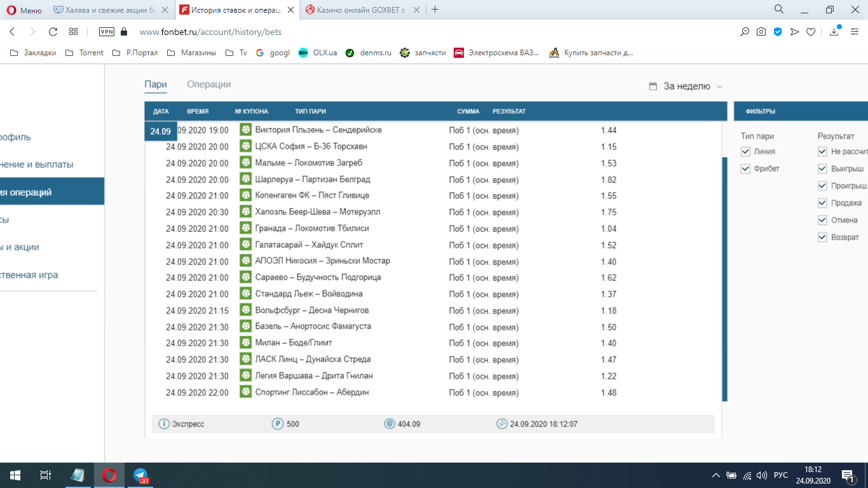Open the Tv bookmarks folder
Viewport: 868px width, 488px height.
236,53
